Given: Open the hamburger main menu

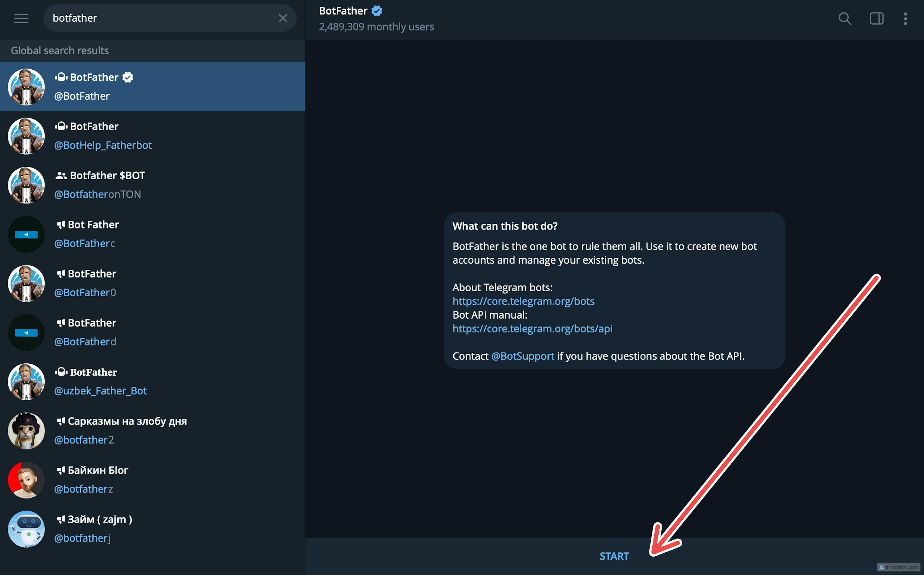Looking at the screenshot, I should click(21, 18).
